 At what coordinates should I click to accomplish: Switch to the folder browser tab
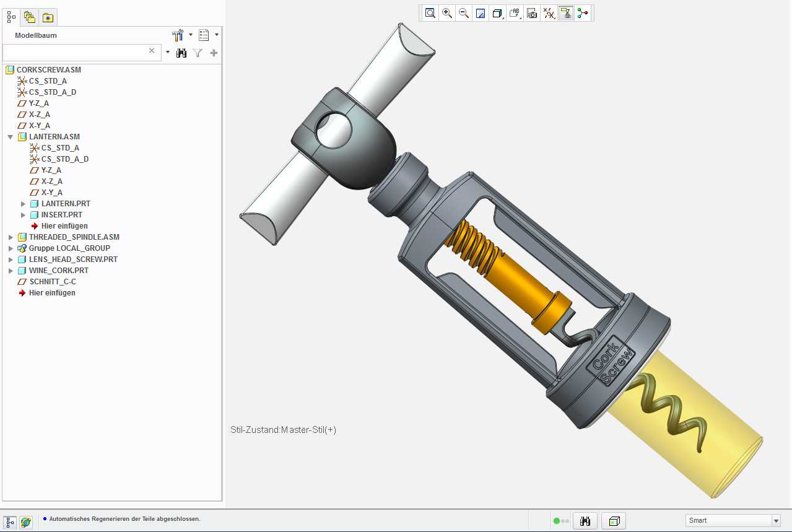[29, 17]
